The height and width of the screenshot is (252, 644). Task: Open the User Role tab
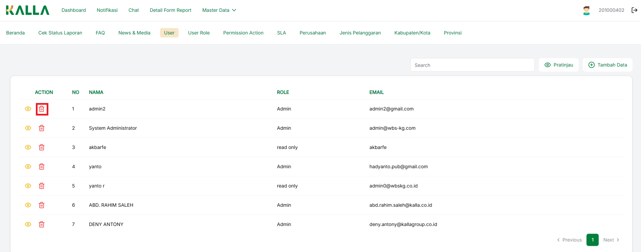(x=199, y=33)
